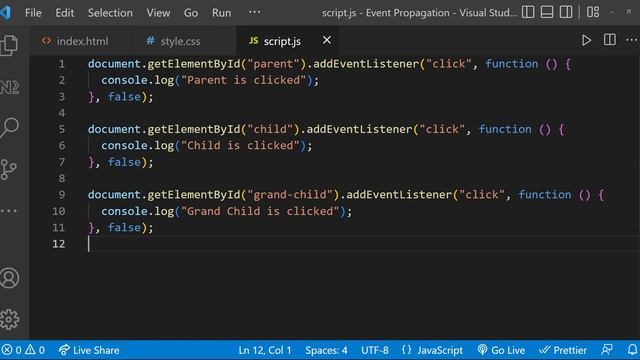Run the script with the play icon
The image size is (640, 360).
point(586,40)
